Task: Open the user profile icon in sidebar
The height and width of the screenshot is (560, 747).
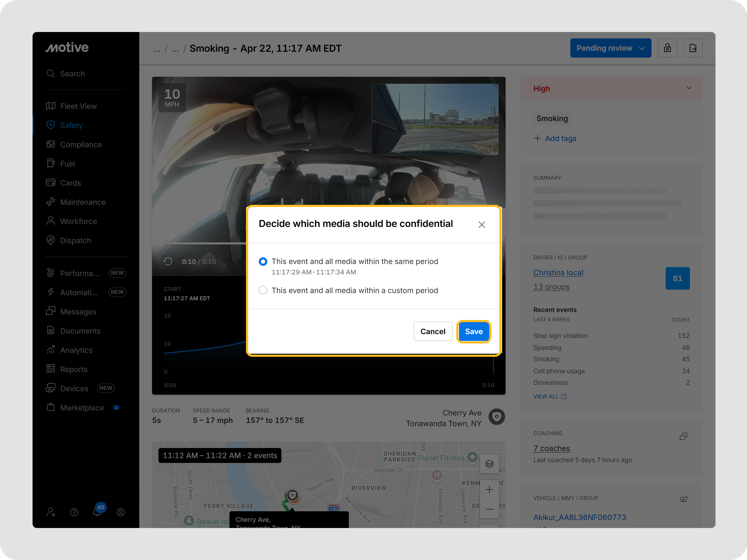Action: coord(121,512)
